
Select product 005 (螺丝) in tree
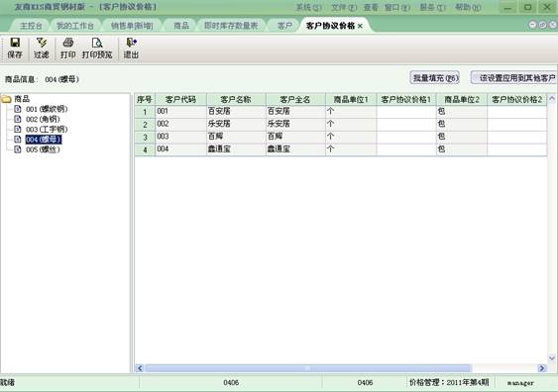point(43,149)
